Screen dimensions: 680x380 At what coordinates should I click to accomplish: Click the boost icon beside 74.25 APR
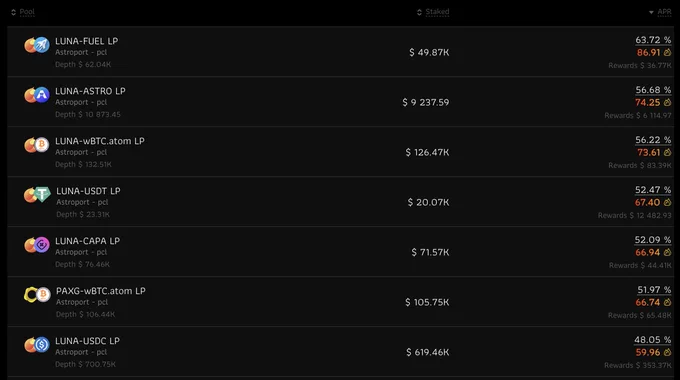click(x=667, y=102)
